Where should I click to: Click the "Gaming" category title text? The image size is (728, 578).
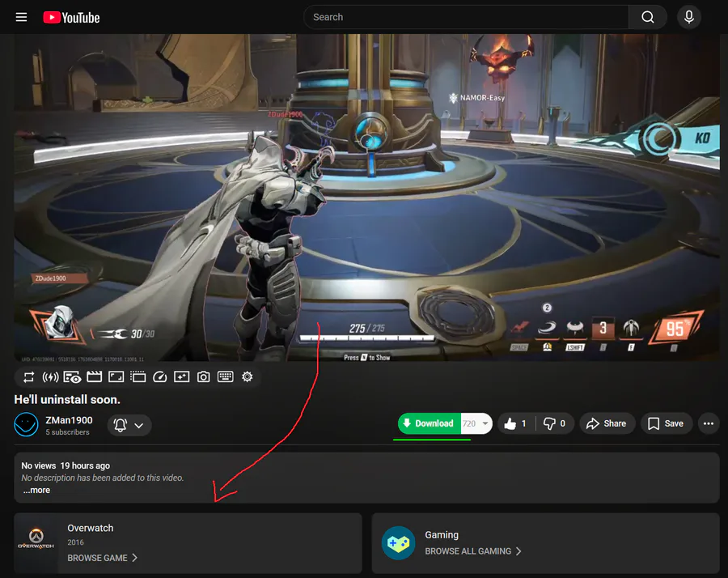tap(442, 535)
